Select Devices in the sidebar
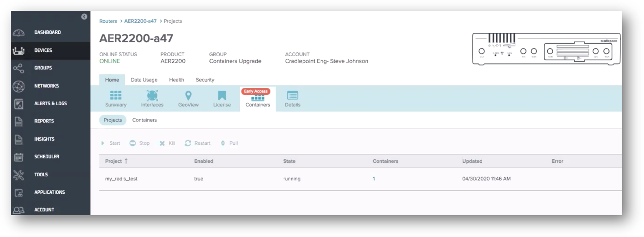Image resolution: width=644 pixels, height=237 pixels. 43,50
